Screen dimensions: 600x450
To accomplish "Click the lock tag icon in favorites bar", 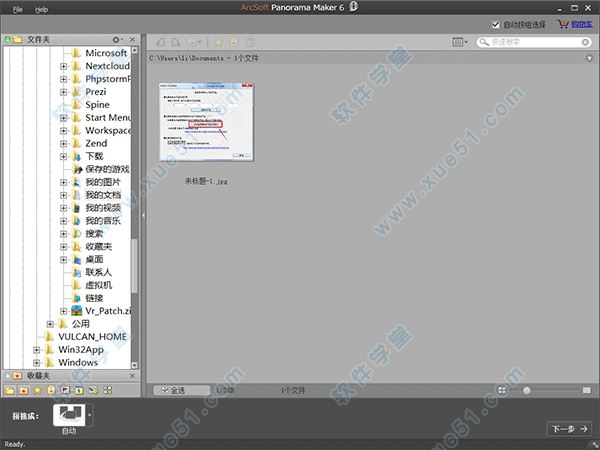I will point(51,390).
